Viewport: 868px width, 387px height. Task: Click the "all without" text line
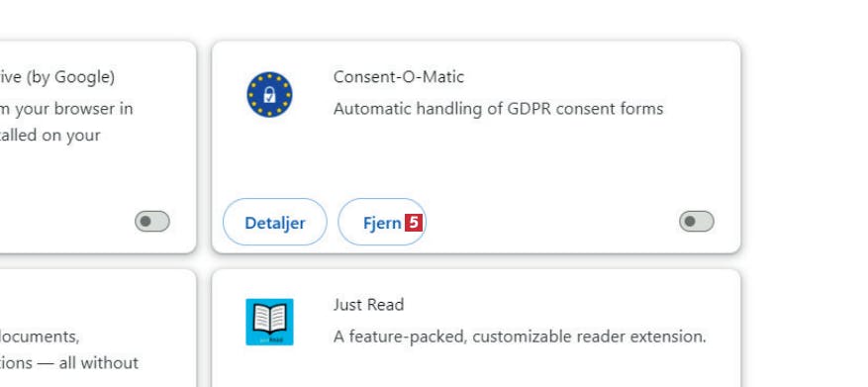[69, 363]
